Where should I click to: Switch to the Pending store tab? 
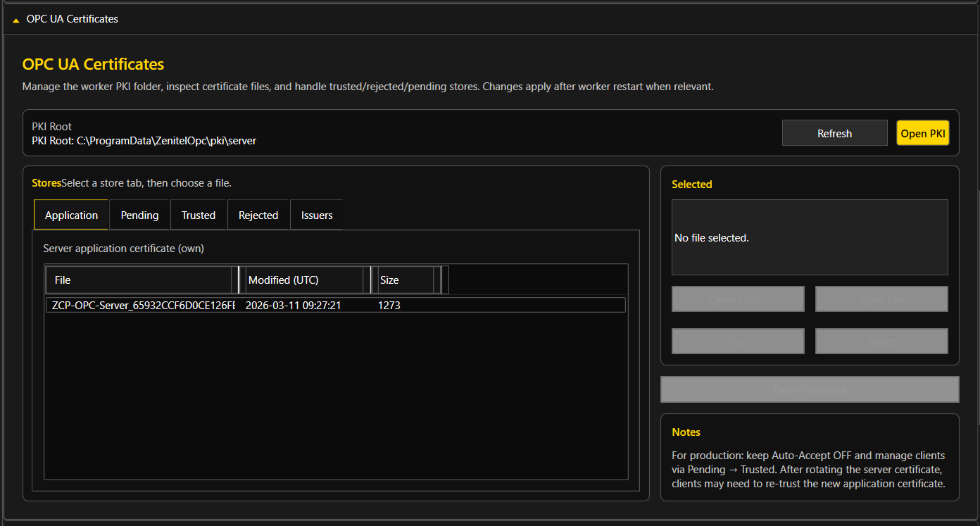pos(139,215)
